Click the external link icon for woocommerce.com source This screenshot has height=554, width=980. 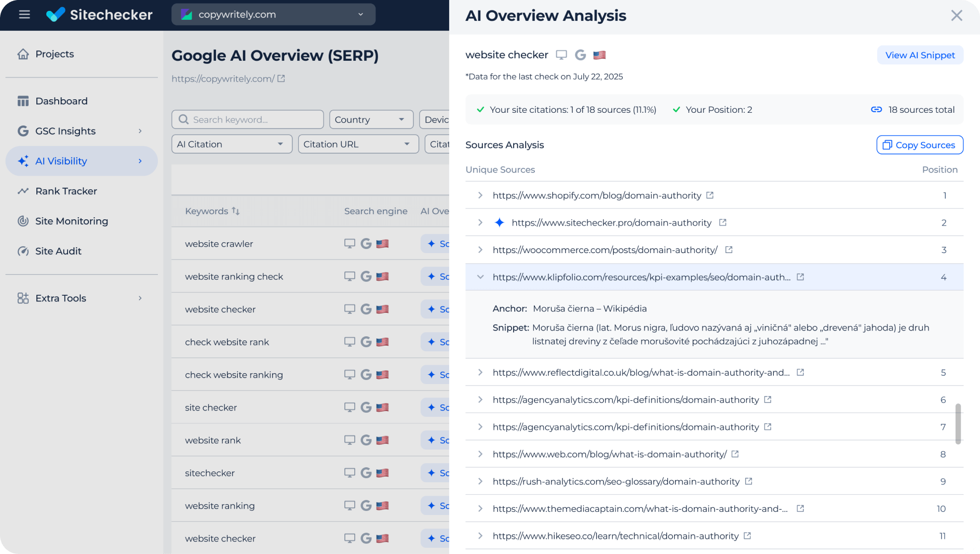click(x=729, y=250)
